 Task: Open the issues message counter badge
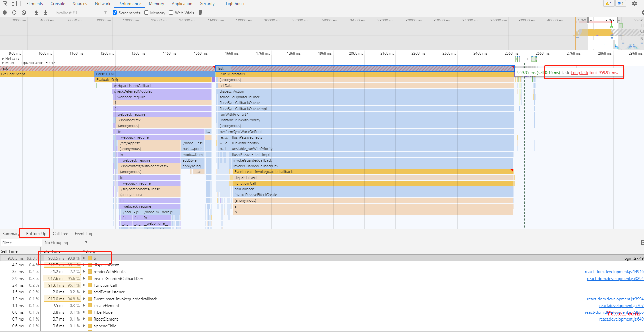(620, 4)
